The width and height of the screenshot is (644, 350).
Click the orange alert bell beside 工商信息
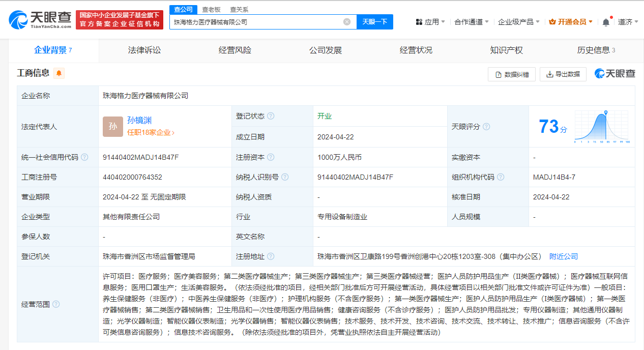pos(59,73)
